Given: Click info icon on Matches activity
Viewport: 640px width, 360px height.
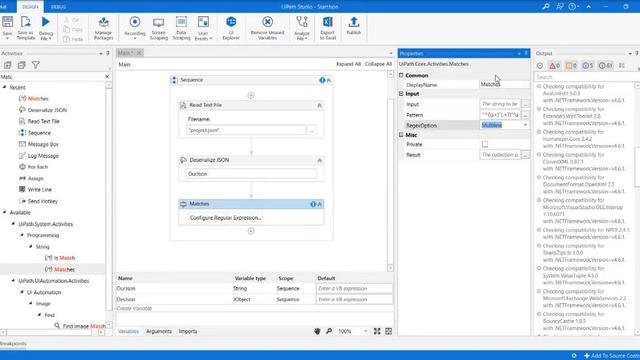Looking at the screenshot, I should [313, 204].
